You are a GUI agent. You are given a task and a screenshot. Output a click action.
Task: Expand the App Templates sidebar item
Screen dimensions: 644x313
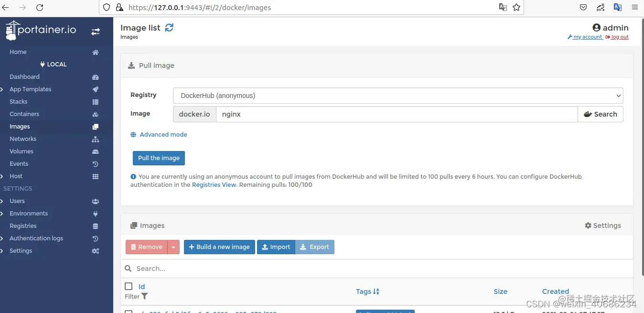click(2, 89)
